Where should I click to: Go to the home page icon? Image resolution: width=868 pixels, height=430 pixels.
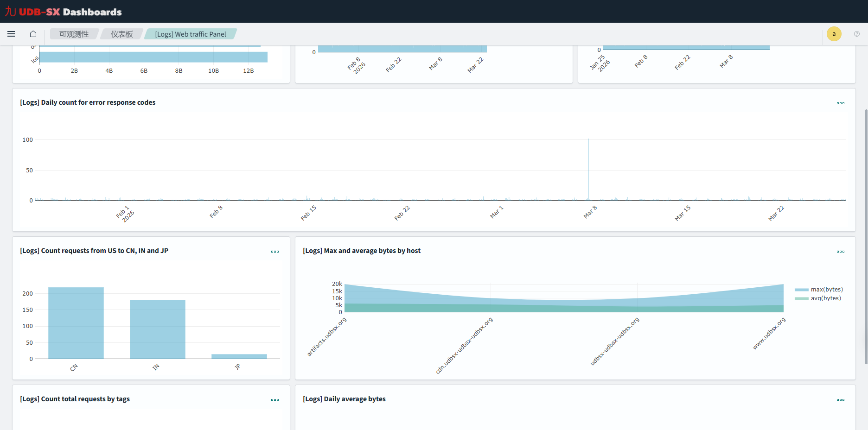33,34
